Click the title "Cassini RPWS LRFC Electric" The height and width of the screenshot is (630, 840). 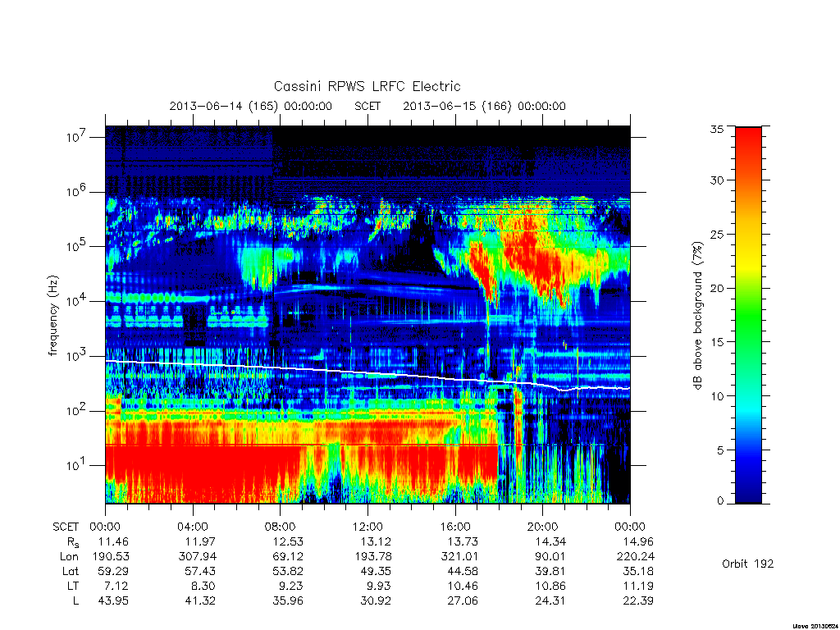coord(367,86)
